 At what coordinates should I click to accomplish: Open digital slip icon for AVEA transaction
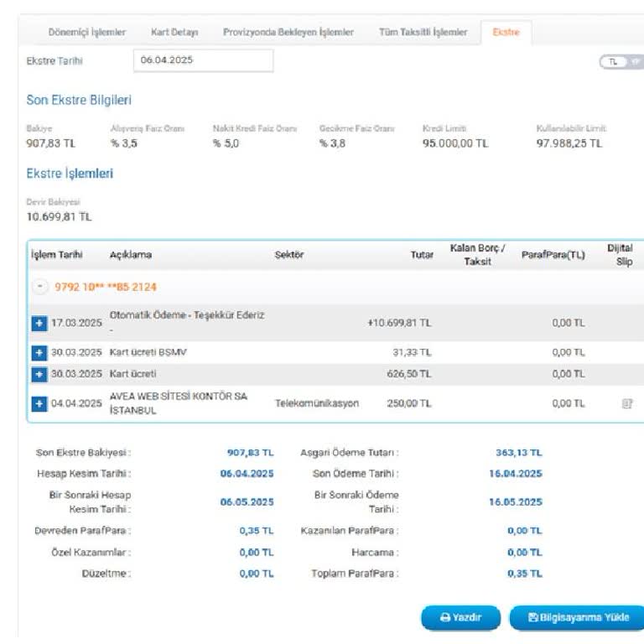tap(625, 403)
